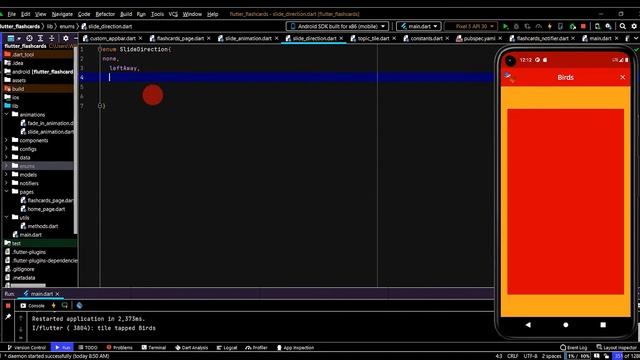Tap the red flashcard in emulator
Viewport: 640px width, 360px height.
pos(565,201)
